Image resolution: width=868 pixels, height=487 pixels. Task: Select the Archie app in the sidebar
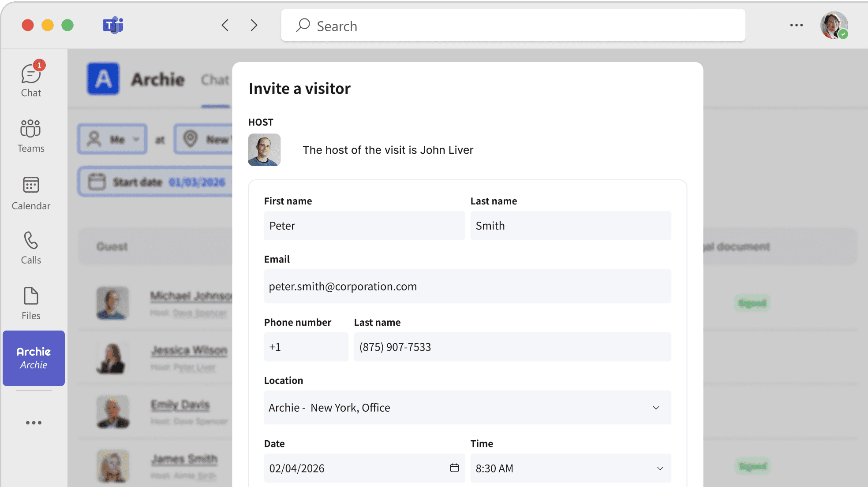[34, 358]
